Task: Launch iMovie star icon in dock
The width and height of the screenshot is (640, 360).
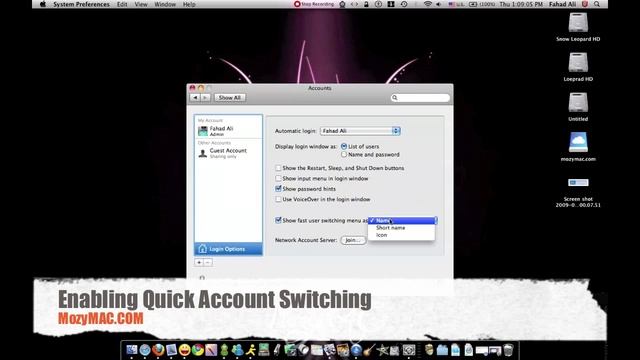Action: pos(382,350)
